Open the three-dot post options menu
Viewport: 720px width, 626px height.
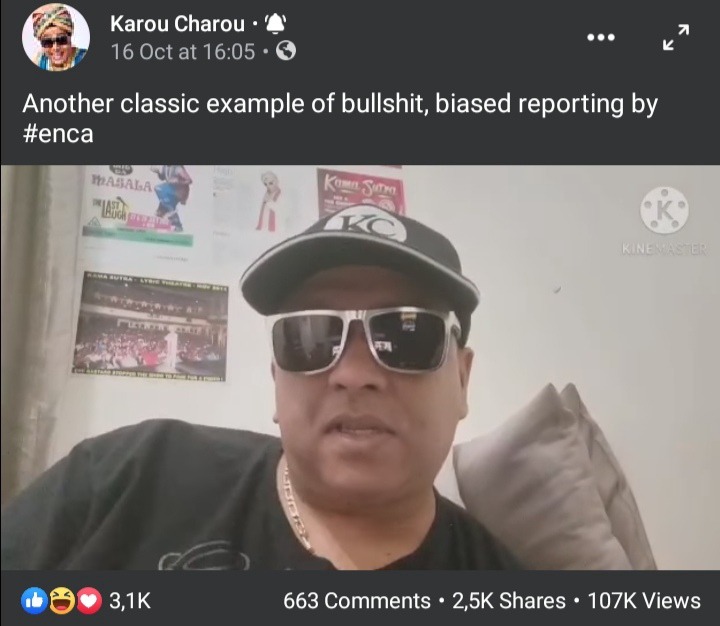(x=601, y=37)
